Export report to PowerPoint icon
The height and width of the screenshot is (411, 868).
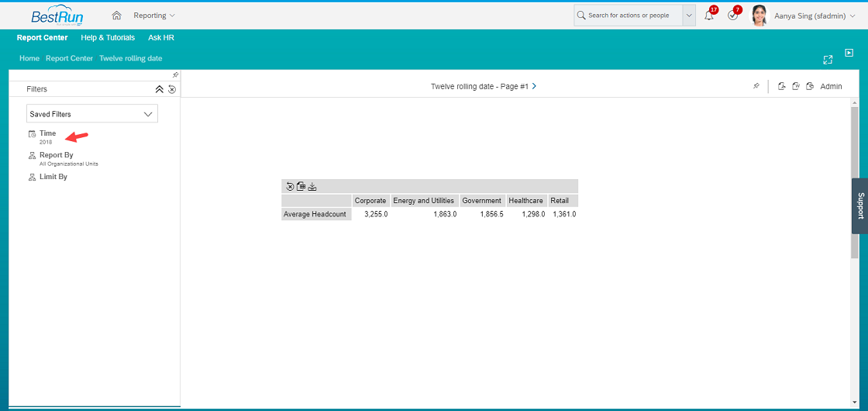pos(810,86)
